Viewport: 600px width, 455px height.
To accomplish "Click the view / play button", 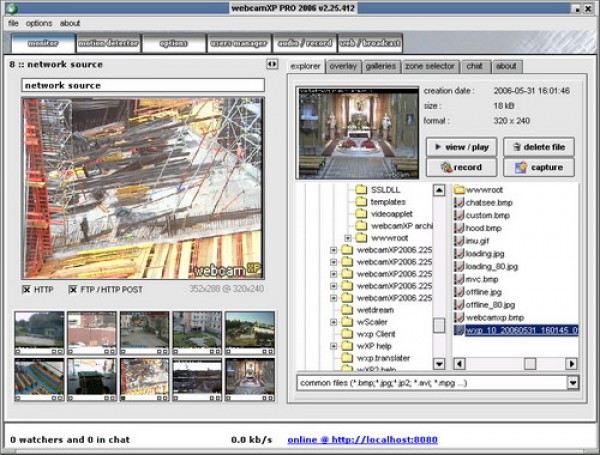I will (x=461, y=147).
